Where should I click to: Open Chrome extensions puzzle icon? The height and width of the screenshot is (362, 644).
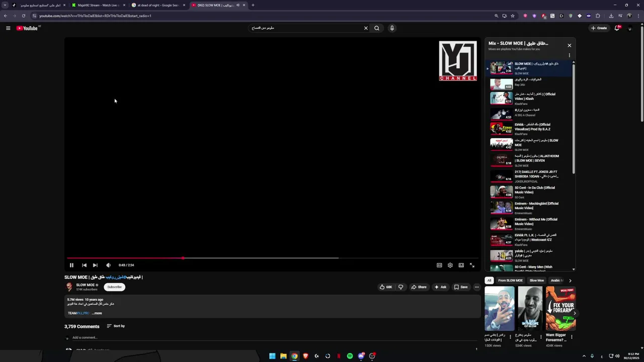click(598, 16)
